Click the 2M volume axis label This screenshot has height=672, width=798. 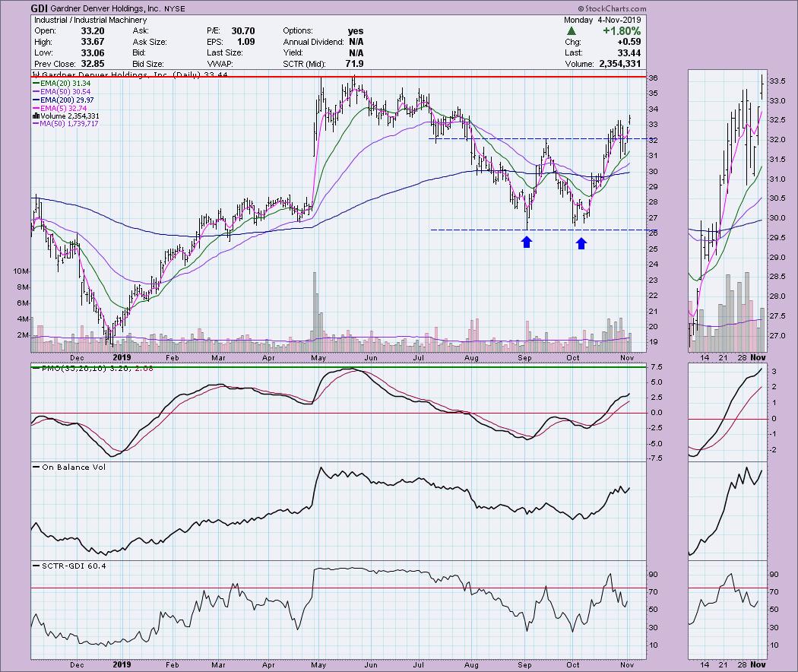(x=23, y=335)
